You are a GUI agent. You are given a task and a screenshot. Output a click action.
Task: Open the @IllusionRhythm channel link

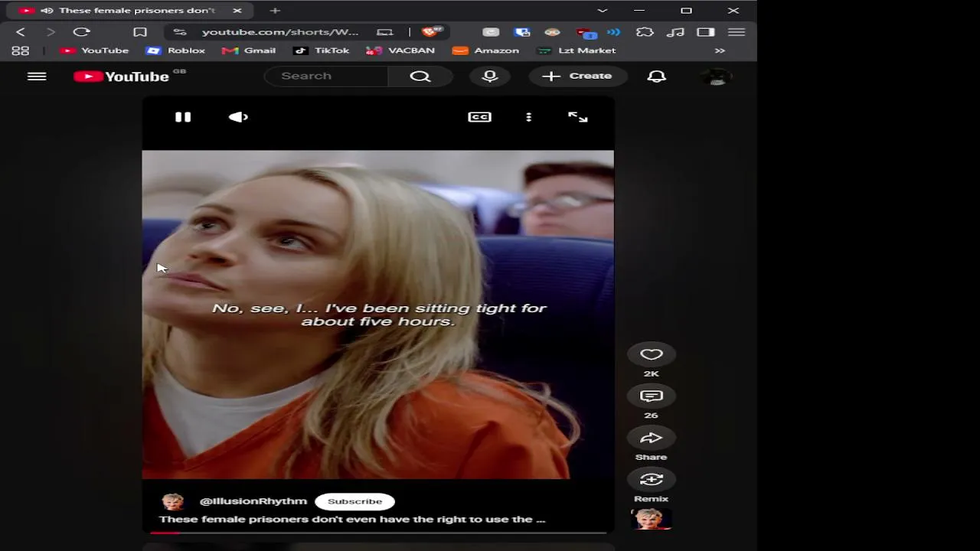point(253,501)
